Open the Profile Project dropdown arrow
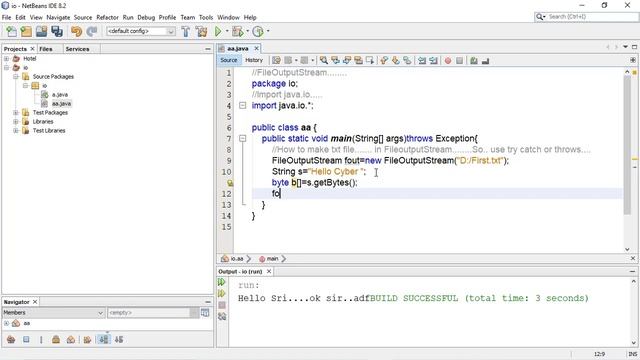The image size is (640, 360). click(268, 31)
